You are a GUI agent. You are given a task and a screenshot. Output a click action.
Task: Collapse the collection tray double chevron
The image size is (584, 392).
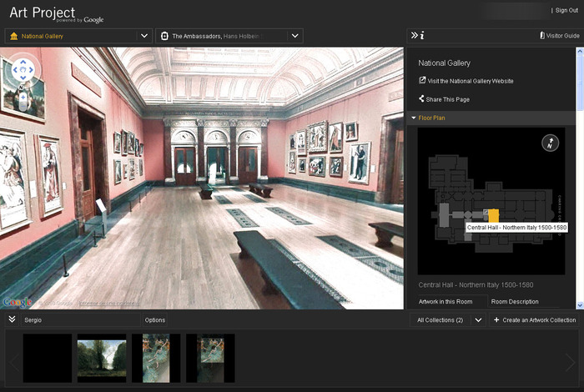click(12, 319)
